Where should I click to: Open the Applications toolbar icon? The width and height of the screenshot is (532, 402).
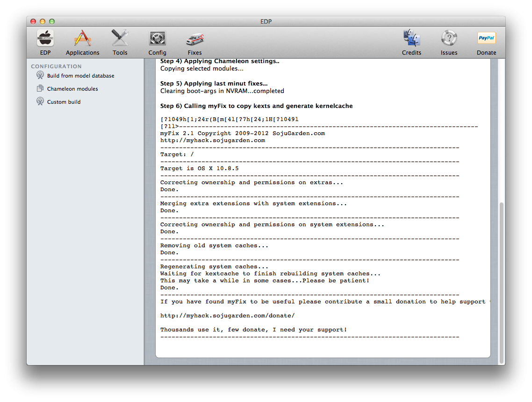point(82,38)
